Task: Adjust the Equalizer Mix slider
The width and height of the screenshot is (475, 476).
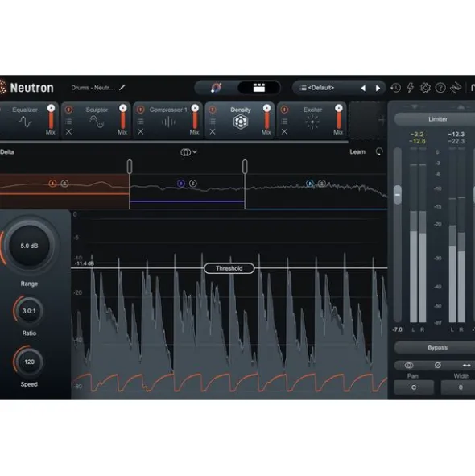Action: click(51, 117)
